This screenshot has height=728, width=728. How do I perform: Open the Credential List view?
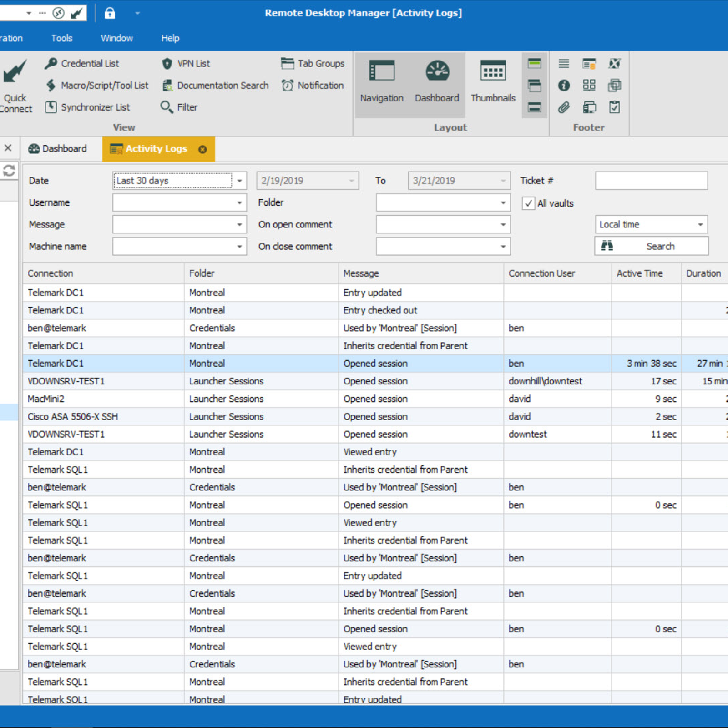tap(89, 63)
